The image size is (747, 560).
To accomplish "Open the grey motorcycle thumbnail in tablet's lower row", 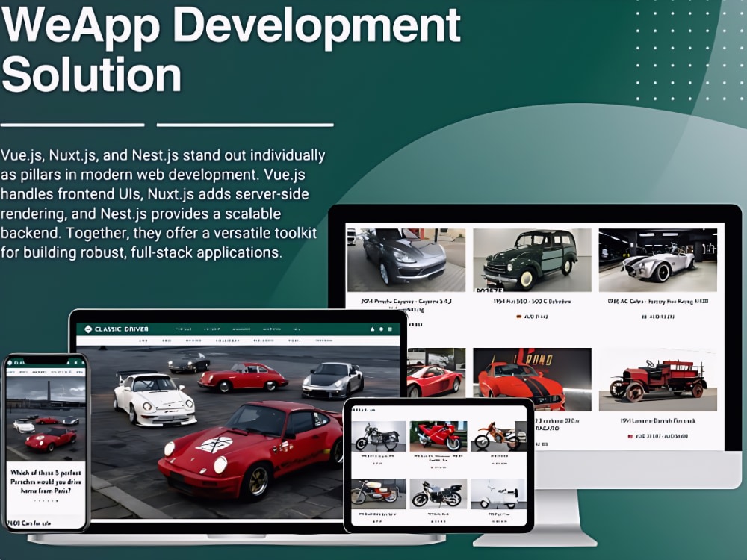I will tap(438, 494).
